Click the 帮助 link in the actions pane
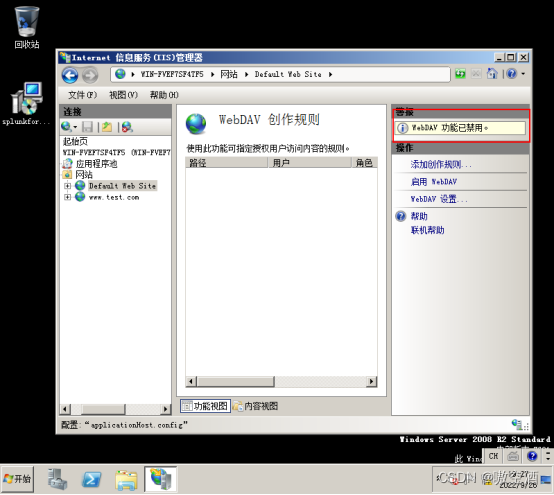The image size is (554, 495). click(419, 216)
